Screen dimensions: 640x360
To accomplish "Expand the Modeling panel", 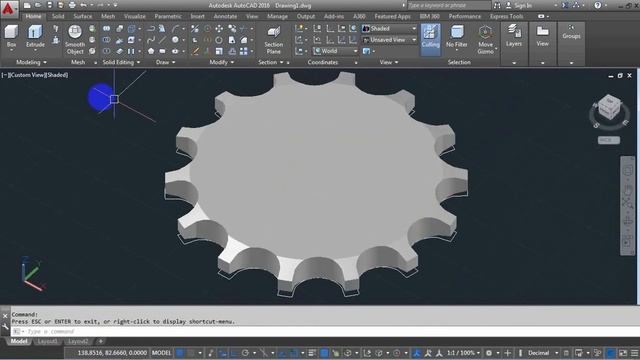I will (31, 62).
